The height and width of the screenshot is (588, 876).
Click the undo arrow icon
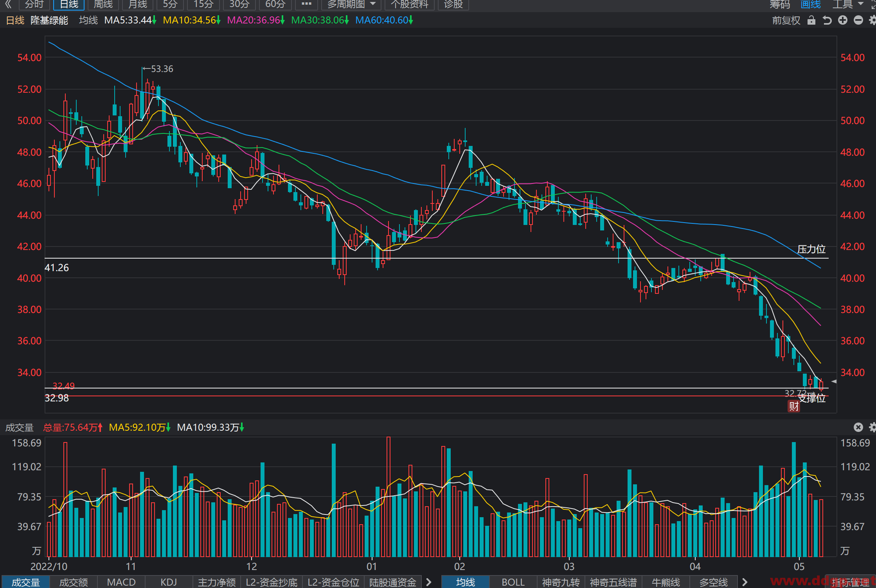827,20
